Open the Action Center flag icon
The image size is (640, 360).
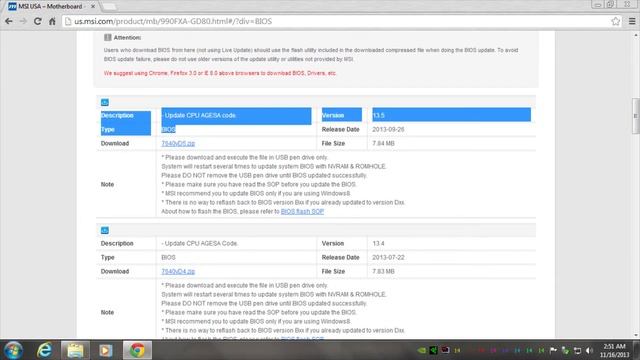553,350
